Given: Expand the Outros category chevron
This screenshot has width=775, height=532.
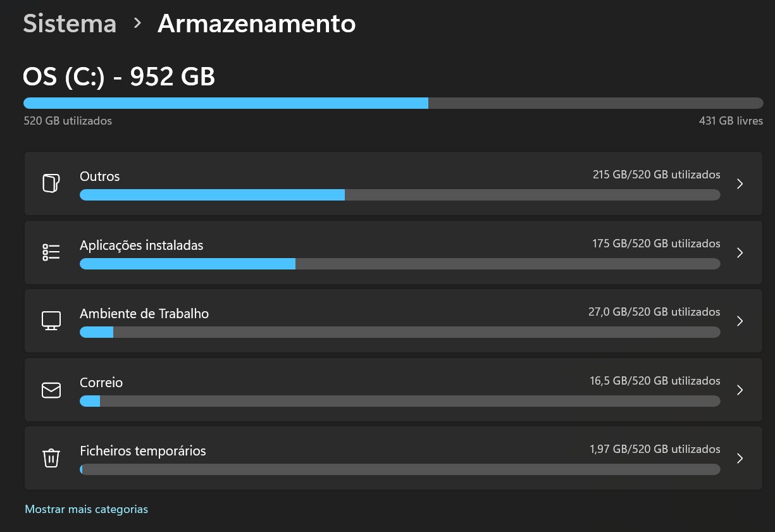Looking at the screenshot, I should pyautogui.click(x=740, y=183).
